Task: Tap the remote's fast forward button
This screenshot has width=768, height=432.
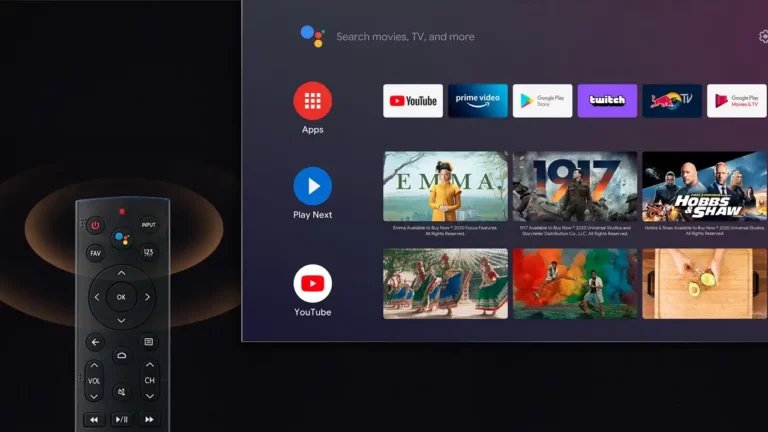Action: pyautogui.click(x=149, y=420)
